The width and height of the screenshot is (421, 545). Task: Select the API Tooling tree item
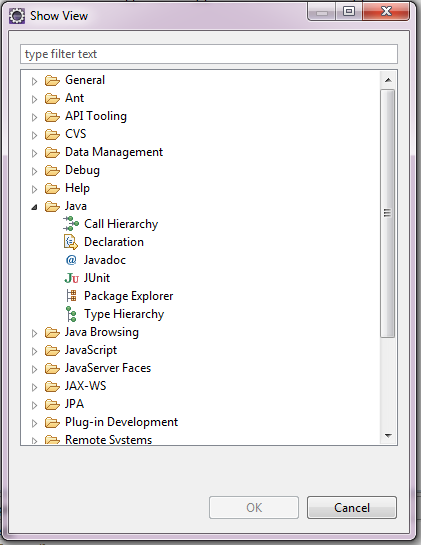pos(96,116)
